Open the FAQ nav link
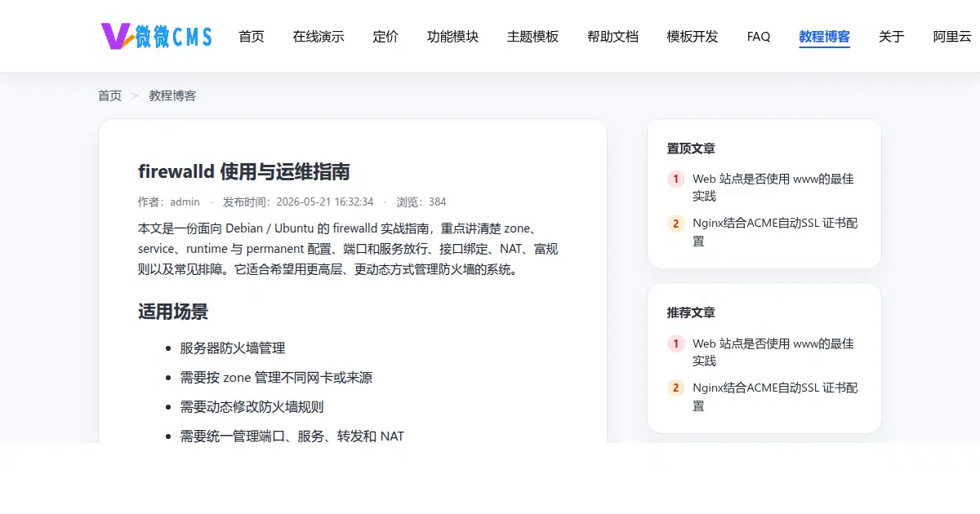The width and height of the screenshot is (980, 514). 759,36
